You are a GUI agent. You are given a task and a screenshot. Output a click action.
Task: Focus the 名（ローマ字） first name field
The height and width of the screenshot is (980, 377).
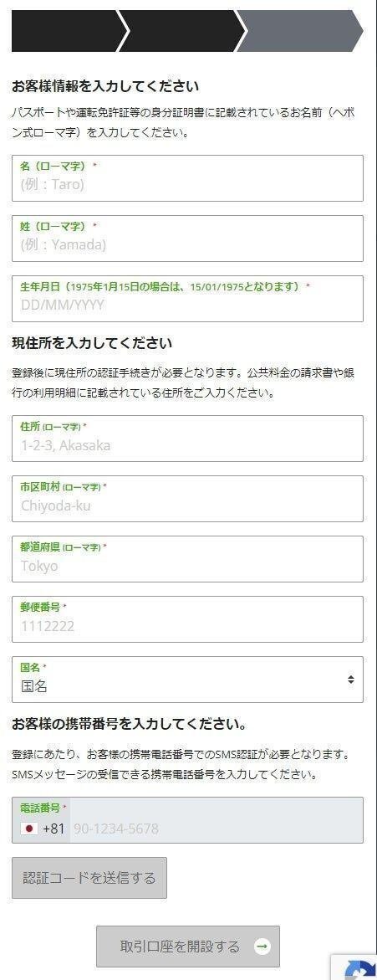click(187, 178)
